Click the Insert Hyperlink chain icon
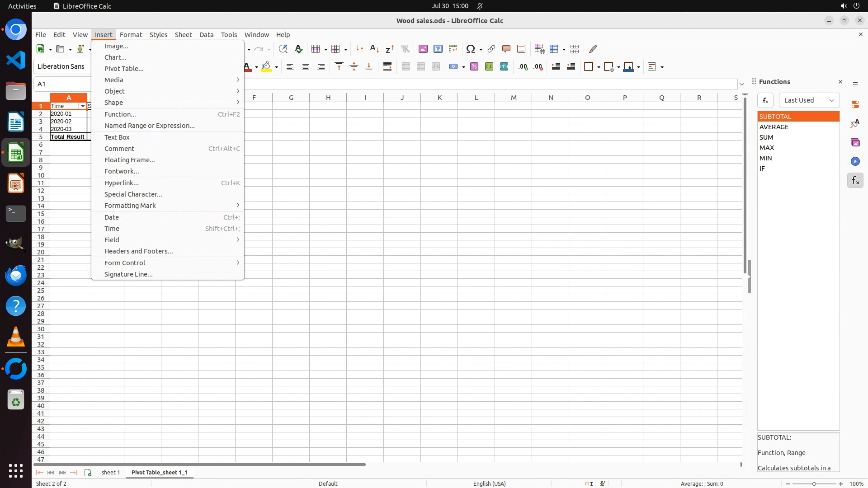 click(491, 49)
